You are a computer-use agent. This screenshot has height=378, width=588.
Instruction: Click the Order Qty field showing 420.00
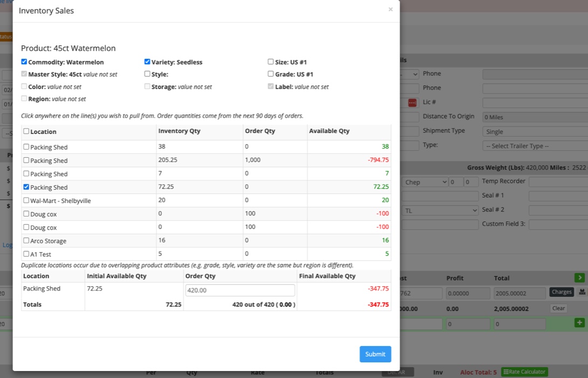(x=240, y=291)
